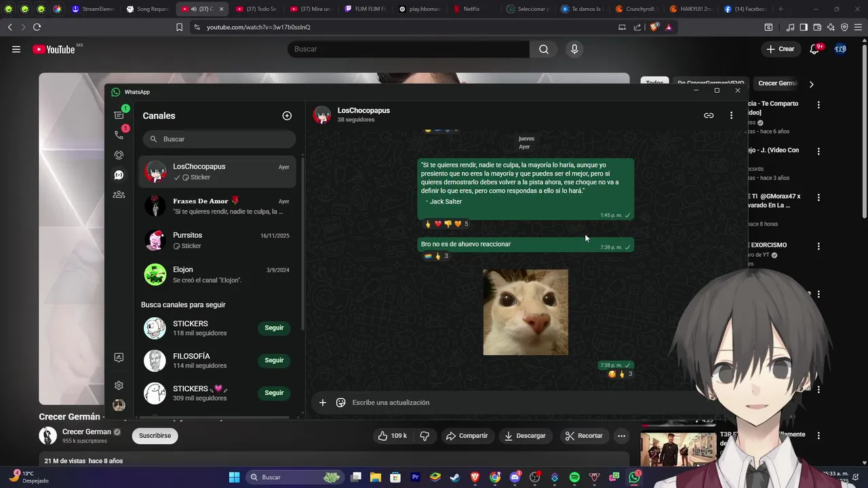Select WhatsApp Channels icon in sidebar
Screen dimensions: 868x488
click(119, 175)
